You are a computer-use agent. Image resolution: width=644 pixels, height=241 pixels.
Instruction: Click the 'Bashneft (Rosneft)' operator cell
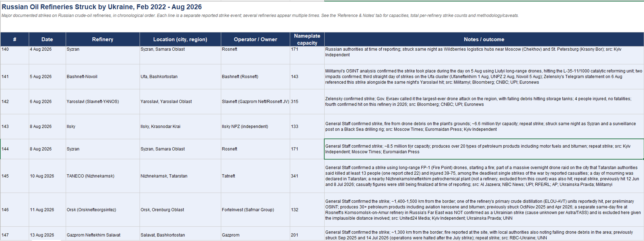click(x=255, y=77)
